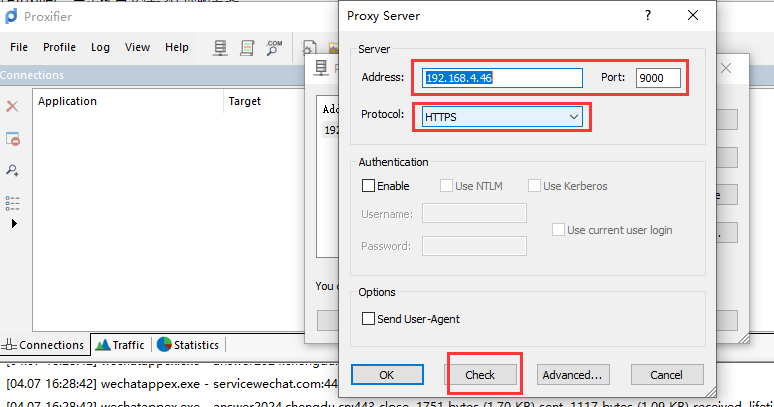Click the Password field
Viewport: 774px width, 407px height.
[x=474, y=246]
